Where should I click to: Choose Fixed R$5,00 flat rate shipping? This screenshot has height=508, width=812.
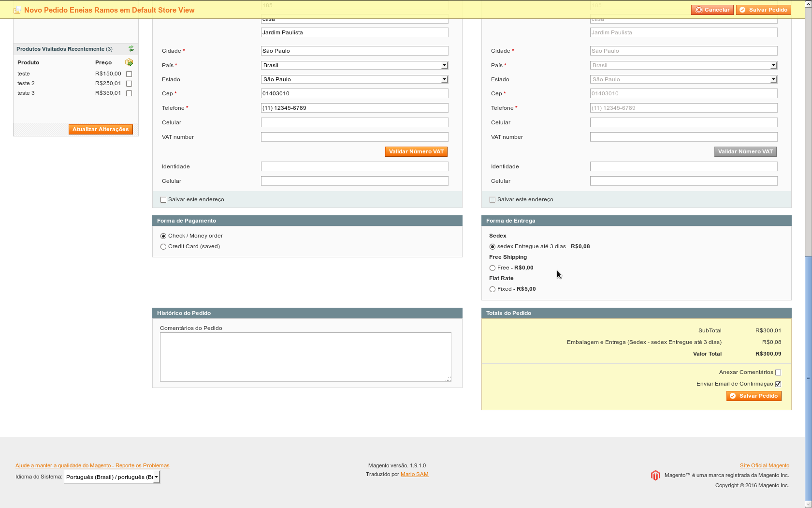point(493,289)
